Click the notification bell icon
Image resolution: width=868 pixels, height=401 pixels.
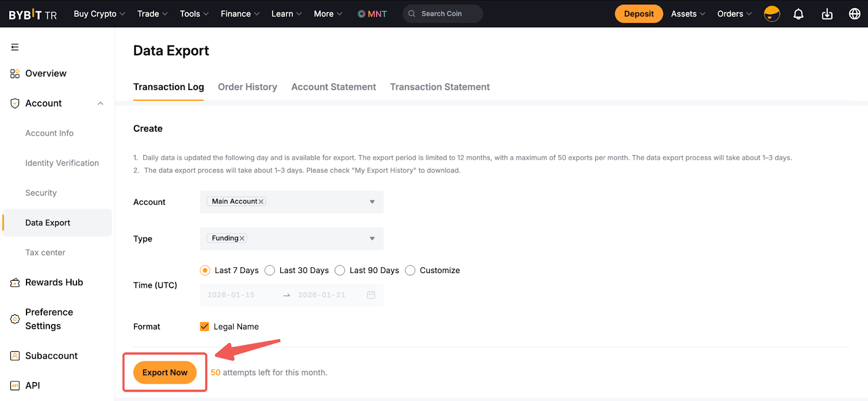pyautogui.click(x=798, y=14)
